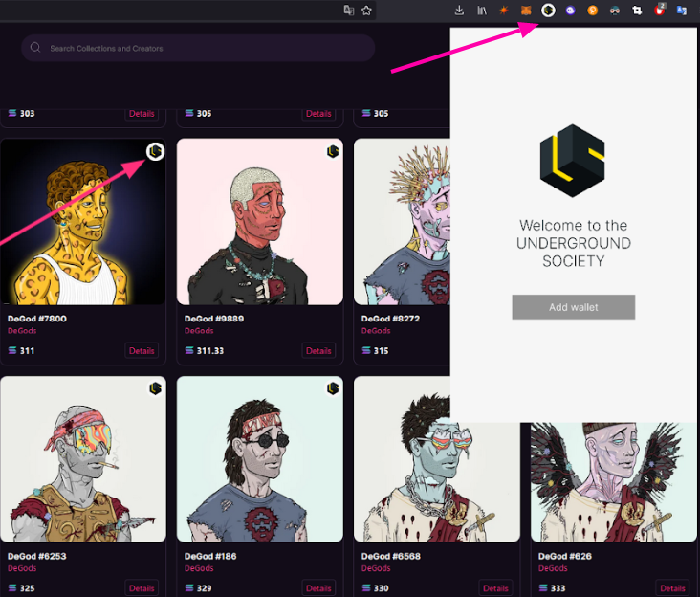Click the DeGod #8272 title
The image size is (700, 597).
[390, 319]
